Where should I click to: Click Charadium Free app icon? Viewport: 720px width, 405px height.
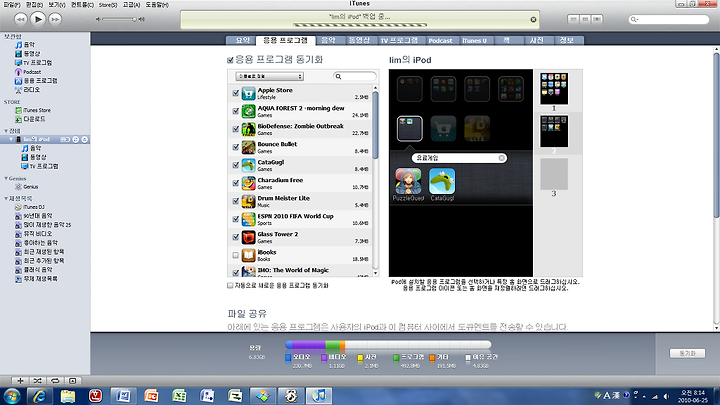[x=248, y=183]
